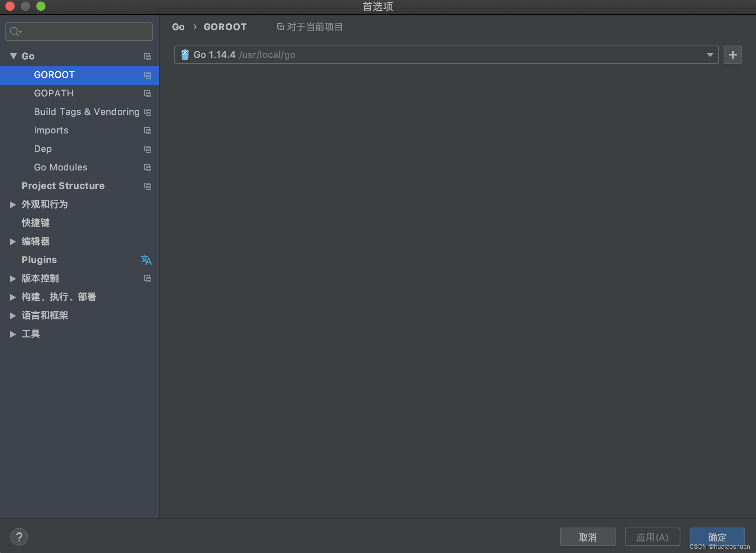Click the project-level icon beside Dep
Image resolution: width=756 pixels, height=553 pixels.
147,149
